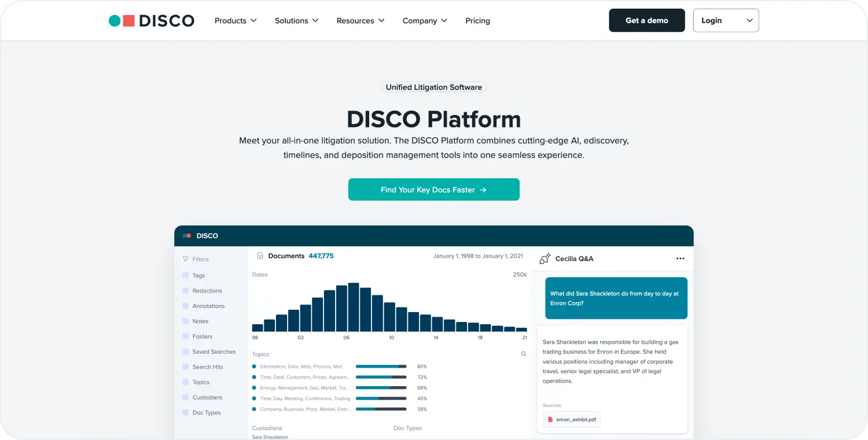Click the 68% topic progress bar
Image resolution: width=868 pixels, height=440 pixels.
point(381,388)
